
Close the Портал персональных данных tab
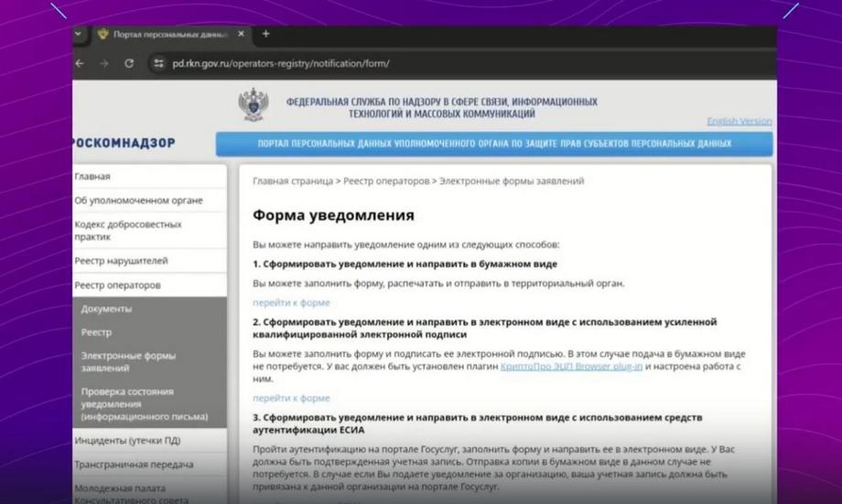coord(241,34)
